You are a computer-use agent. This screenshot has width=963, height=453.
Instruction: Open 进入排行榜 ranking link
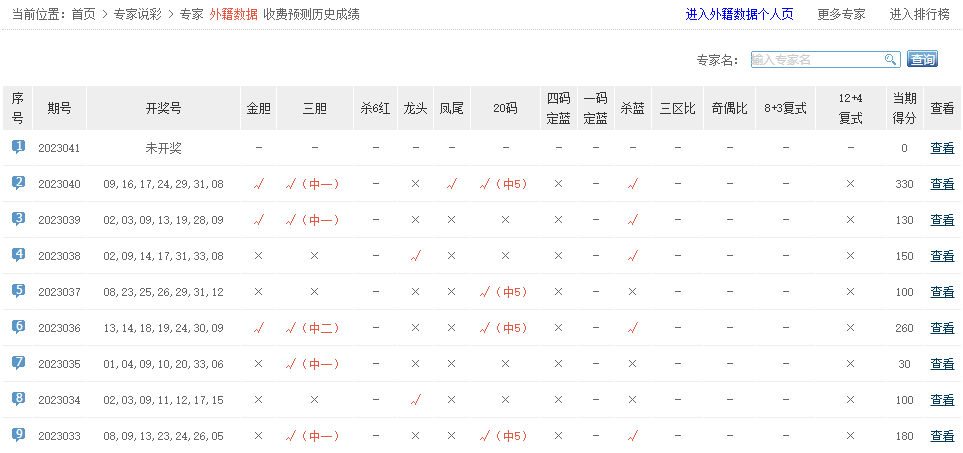[x=919, y=14]
